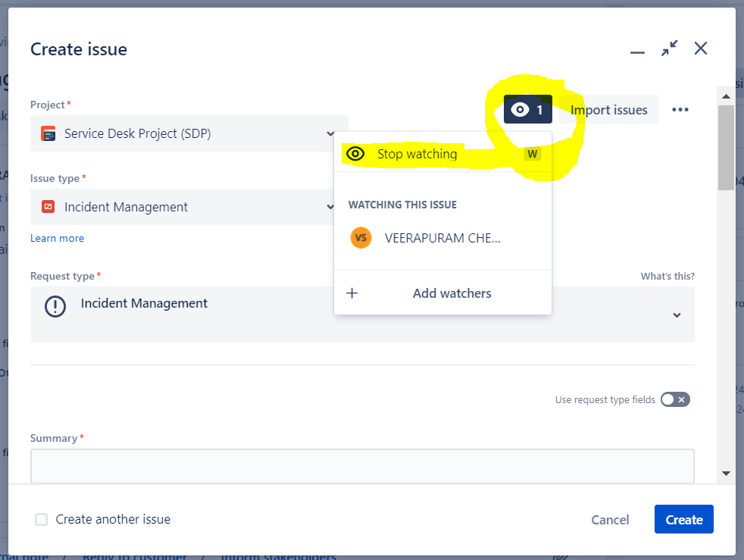Click the plus icon beside Add watchers
The image size is (744, 560).
[352, 293]
